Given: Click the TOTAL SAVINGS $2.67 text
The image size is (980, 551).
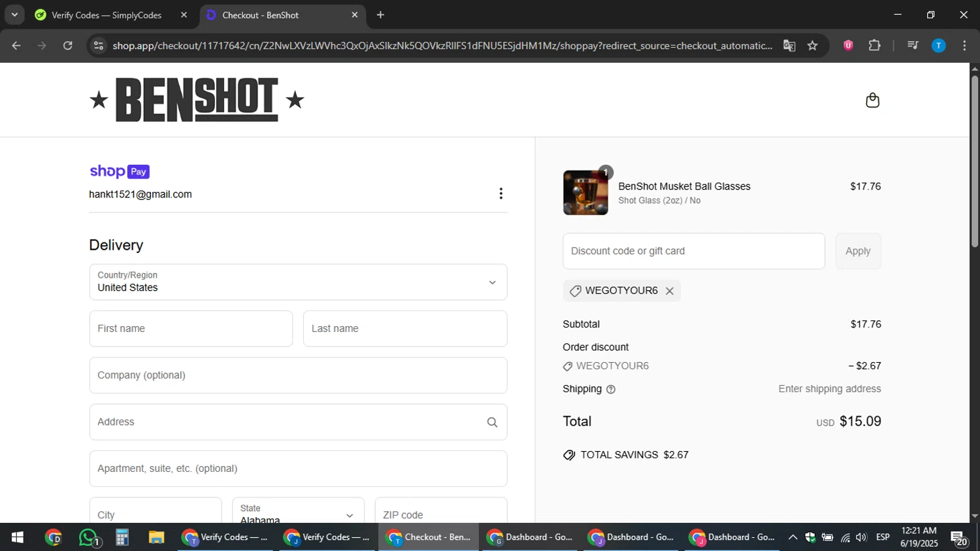Looking at the screenshot, I should [x=634, y=455].
